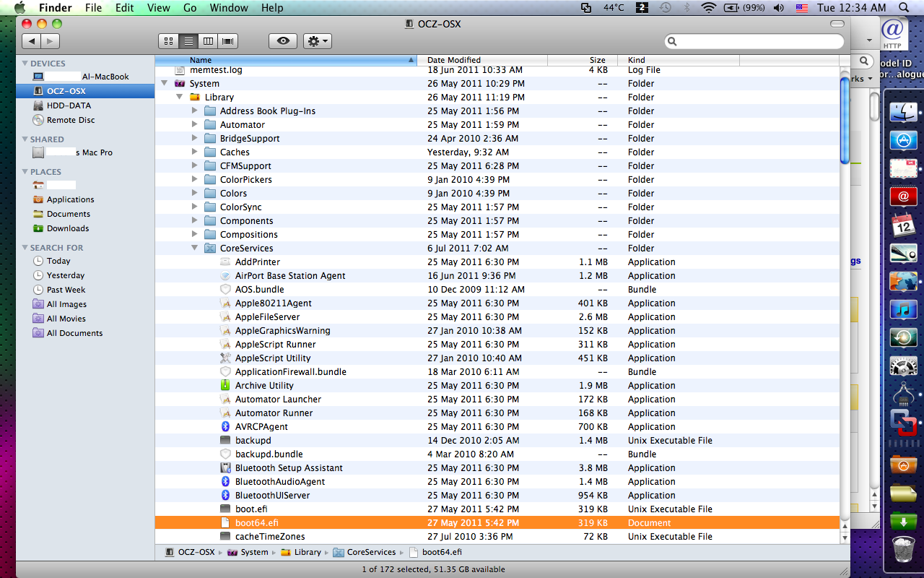This screenshot has height=578, width=924.
Task: Expand the Address Book Plug-Ins folder
Action: point(195,111)
